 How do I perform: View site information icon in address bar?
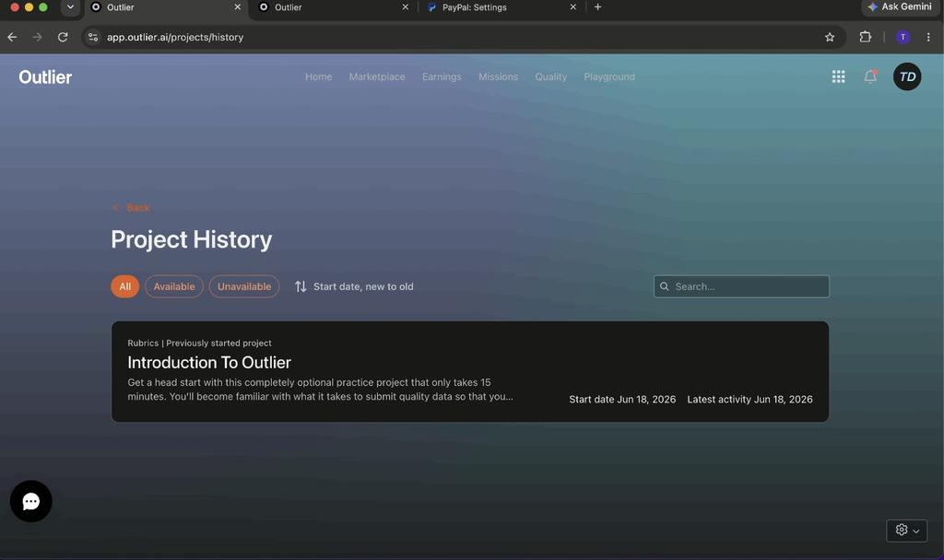[93, 37]
